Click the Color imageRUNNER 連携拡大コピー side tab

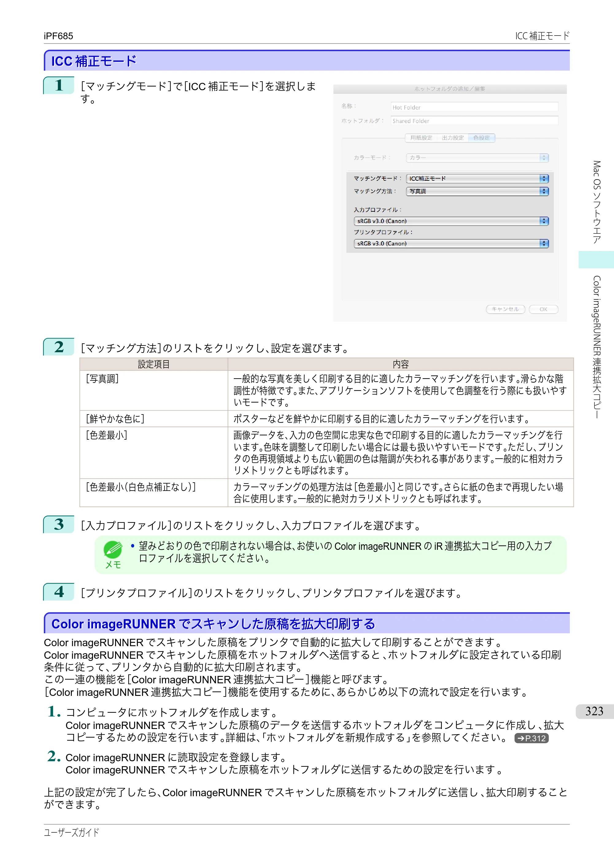[x=597, y=347]
